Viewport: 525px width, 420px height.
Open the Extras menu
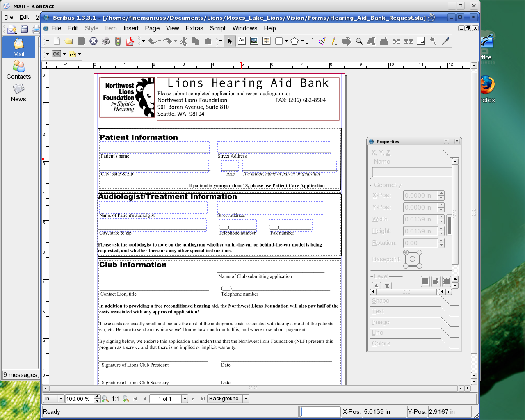point(194,28)
